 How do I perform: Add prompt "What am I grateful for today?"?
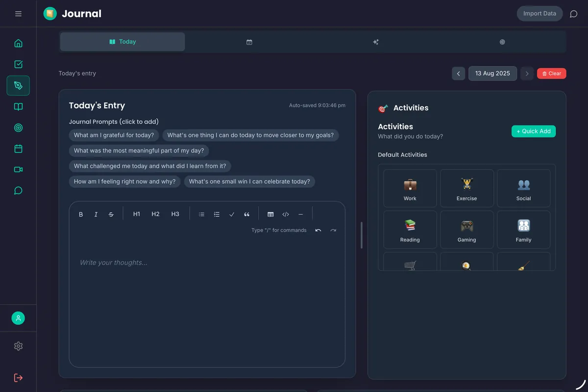[x=114, y=135]
